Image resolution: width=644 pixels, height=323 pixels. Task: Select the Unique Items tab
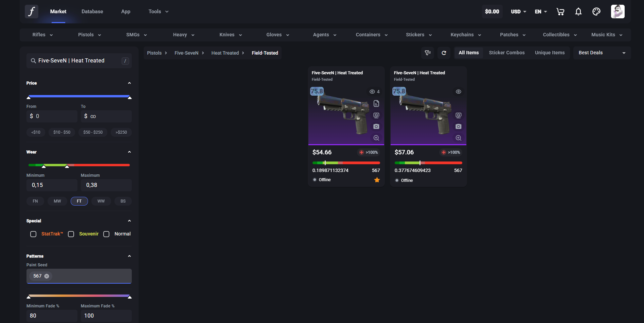550,53
